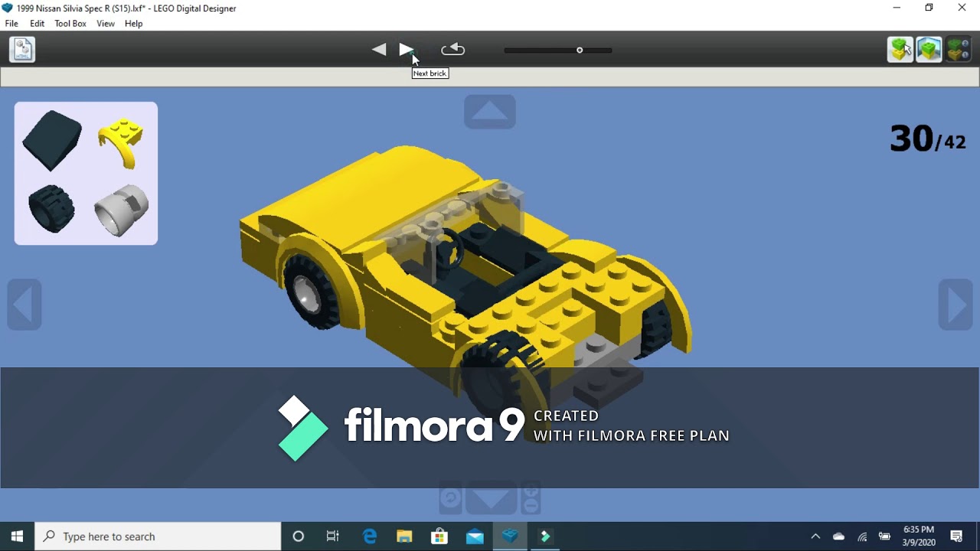
Task: Launch Microsoft Edge from the taskbar
Action: click(x=370, y=536)
